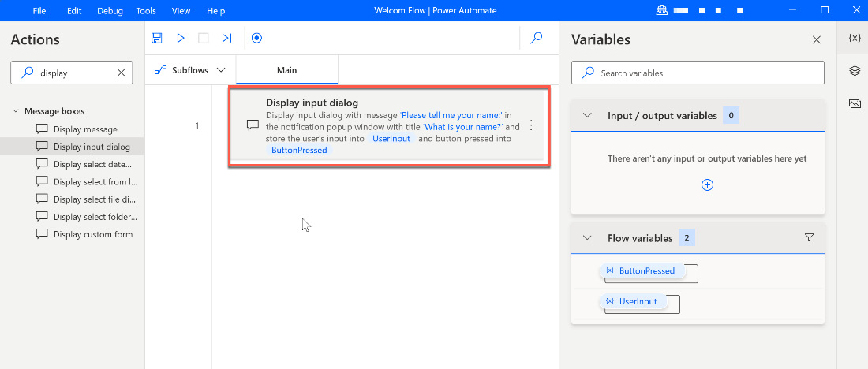Click 'Please tell me your name:' text
This screenshot has height=369, width=868.
[x=451, y=115]
